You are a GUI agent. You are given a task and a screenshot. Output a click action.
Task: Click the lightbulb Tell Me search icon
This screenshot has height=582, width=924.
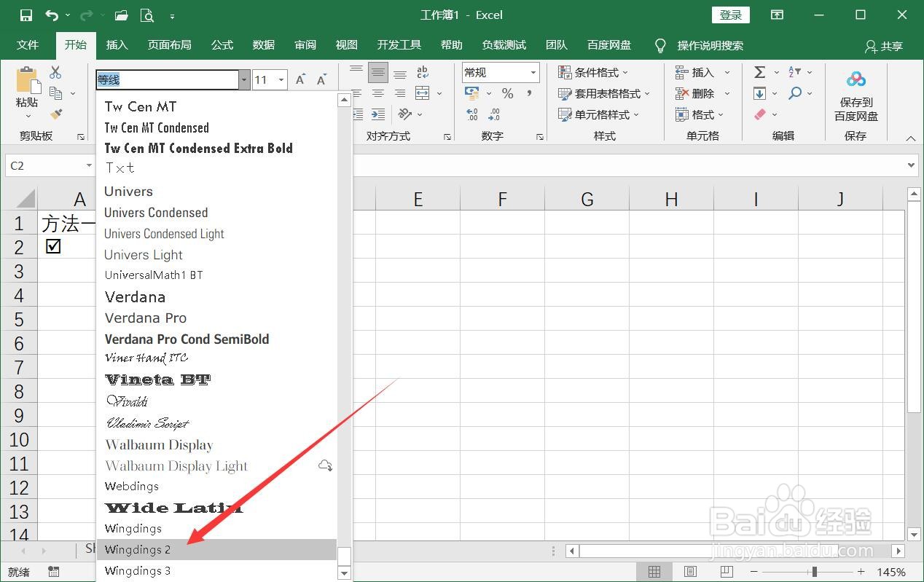pyautogui.click(x=660, y=45)
